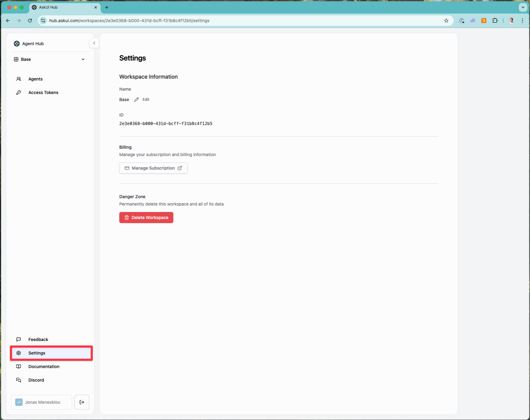The width and height of the screenshot is (530, 420).
Task: Click the Danger Zone label
Action: click(132, 197)
